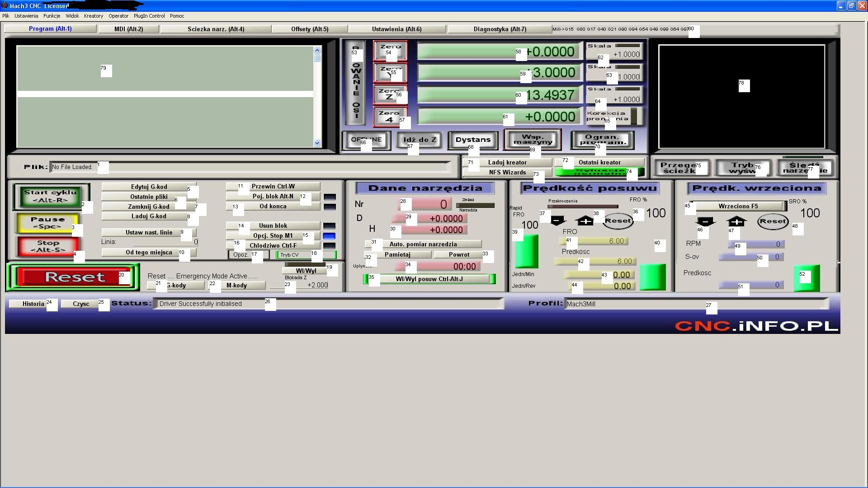
Task: Open the G-kody reference list
Action: click(176, 286)
